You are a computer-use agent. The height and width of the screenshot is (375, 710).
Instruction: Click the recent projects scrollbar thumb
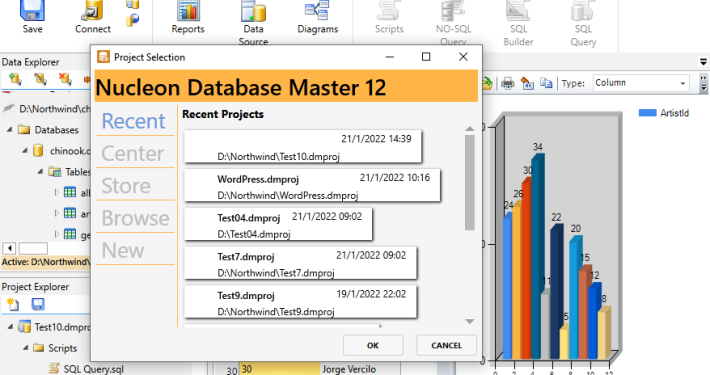click(470, 183)
